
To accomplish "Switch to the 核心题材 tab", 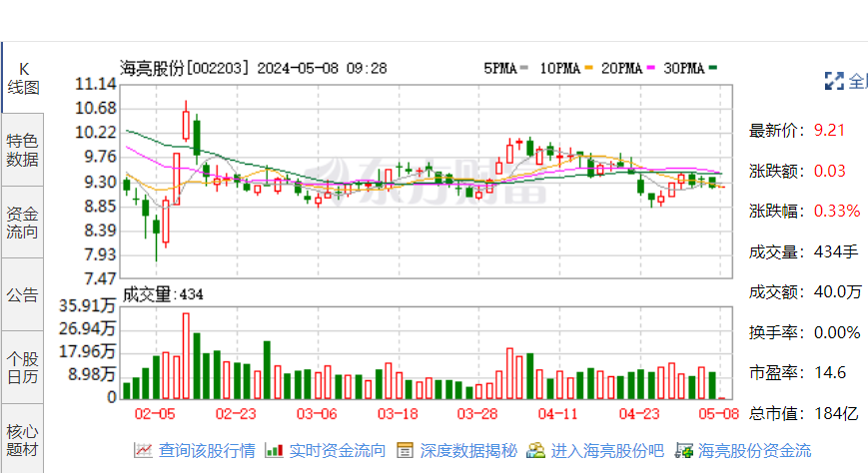I will click(x=23, y=439).
